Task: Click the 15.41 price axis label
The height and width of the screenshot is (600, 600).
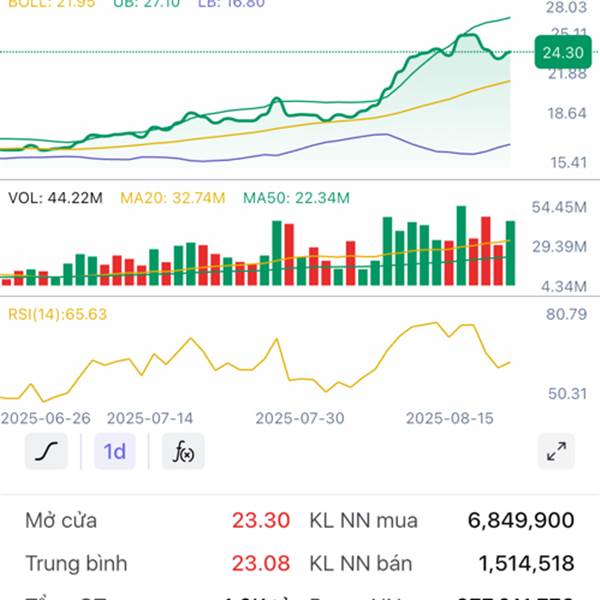Action: (x=568, y=163)
